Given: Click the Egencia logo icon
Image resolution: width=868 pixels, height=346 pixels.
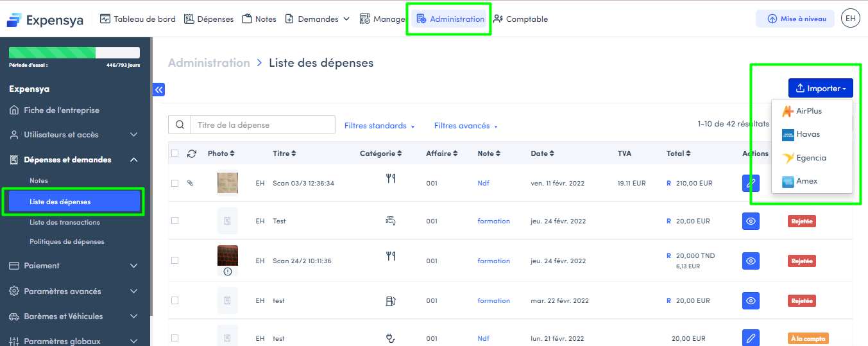Looking at the screenshot, I should pos(788,158).
